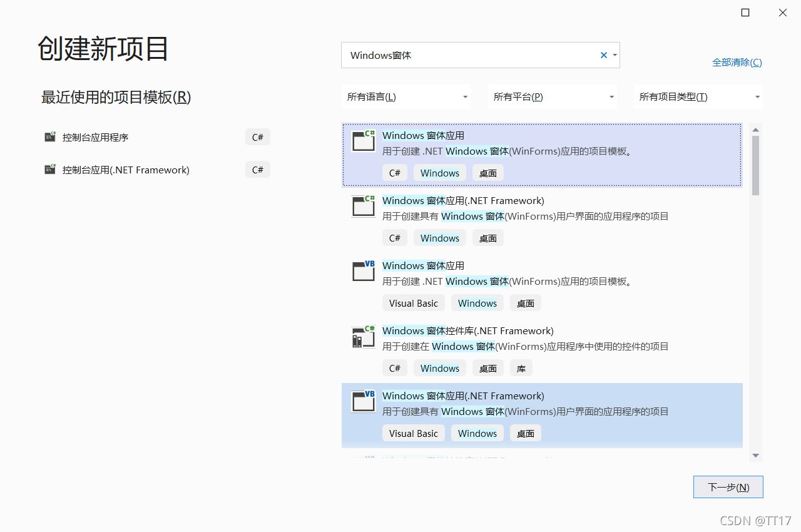Select highlighted VB Windows 窗体应用(.NET Framework) title
The image size is (801, 532).
tap(463, 396)
